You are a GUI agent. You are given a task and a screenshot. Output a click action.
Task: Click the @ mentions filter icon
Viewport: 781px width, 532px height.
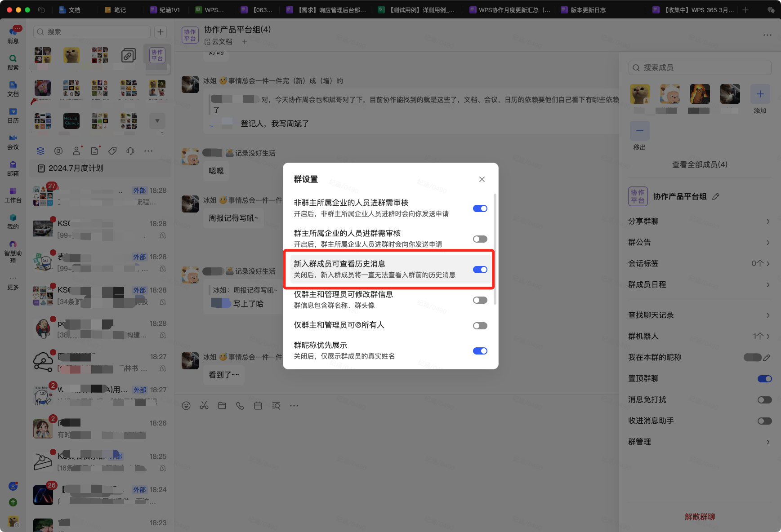point(58,151)
